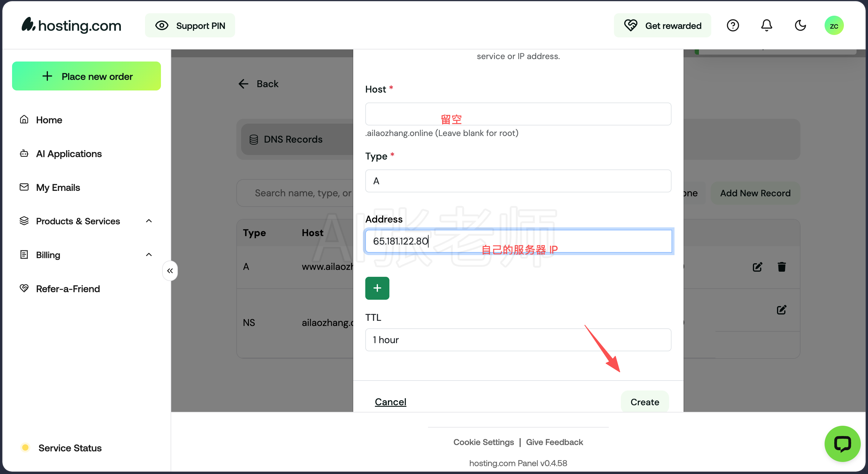Click Create to save the record
Image resolution: width=868 pixels, height=474 pixels.
pyautogui.click(x=645, y=402)
